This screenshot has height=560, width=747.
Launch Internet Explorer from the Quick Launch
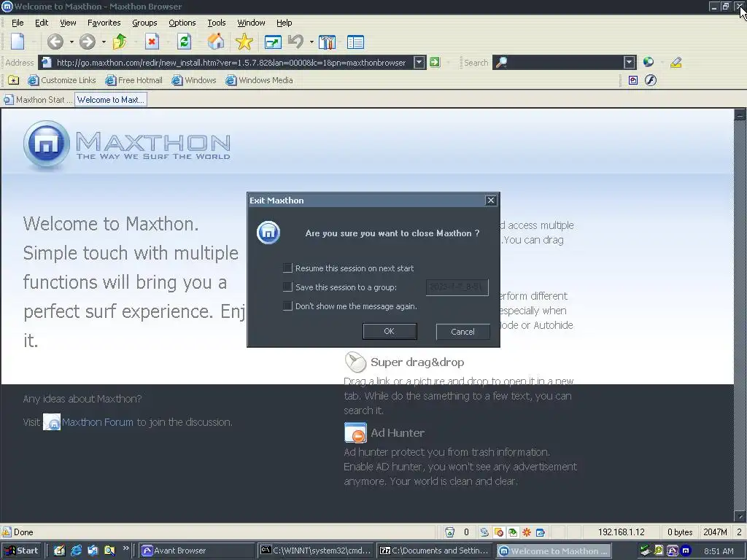(76, 551)
